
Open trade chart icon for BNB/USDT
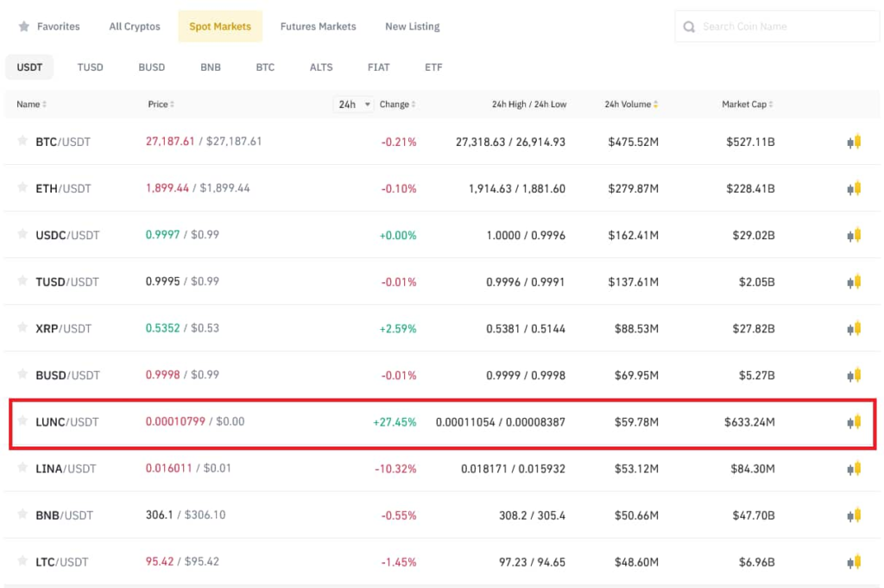(x=854, y=515)
